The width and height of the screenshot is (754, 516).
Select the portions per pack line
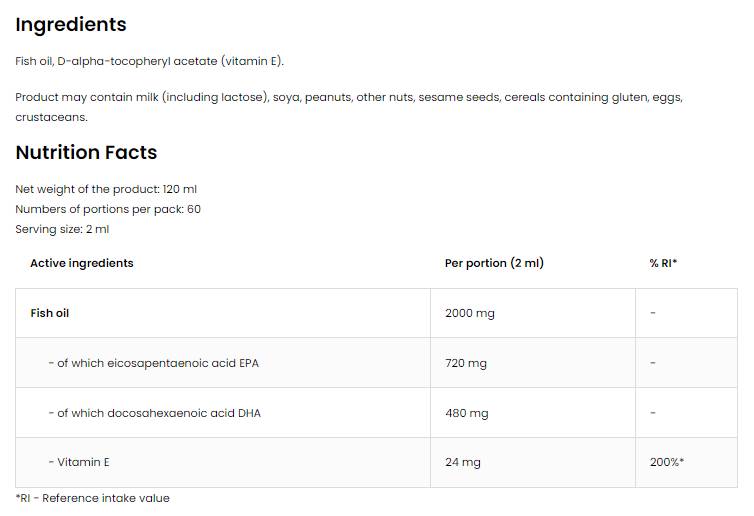(108, 209)
